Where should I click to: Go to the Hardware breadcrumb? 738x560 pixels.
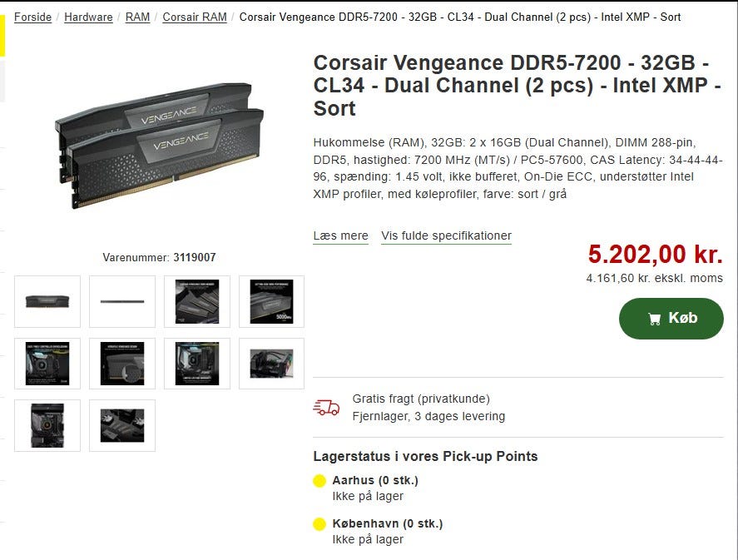tap(88, 17)
